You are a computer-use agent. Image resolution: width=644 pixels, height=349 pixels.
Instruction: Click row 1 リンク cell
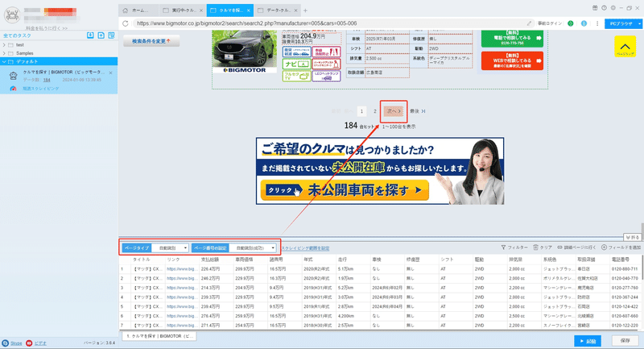click(x=182, y=269)
